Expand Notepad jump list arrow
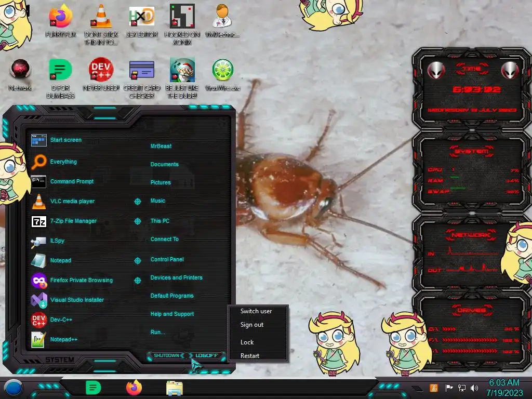 click(x=138, y=261)
